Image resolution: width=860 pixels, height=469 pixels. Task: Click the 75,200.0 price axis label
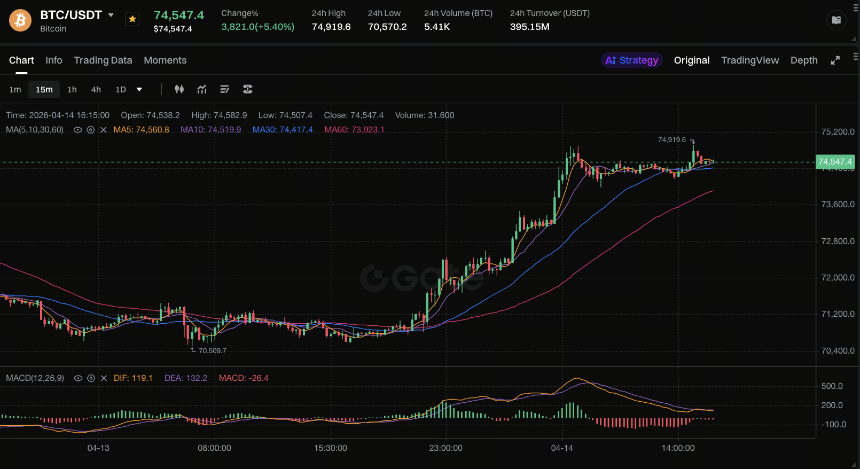[x=838, y=132]
